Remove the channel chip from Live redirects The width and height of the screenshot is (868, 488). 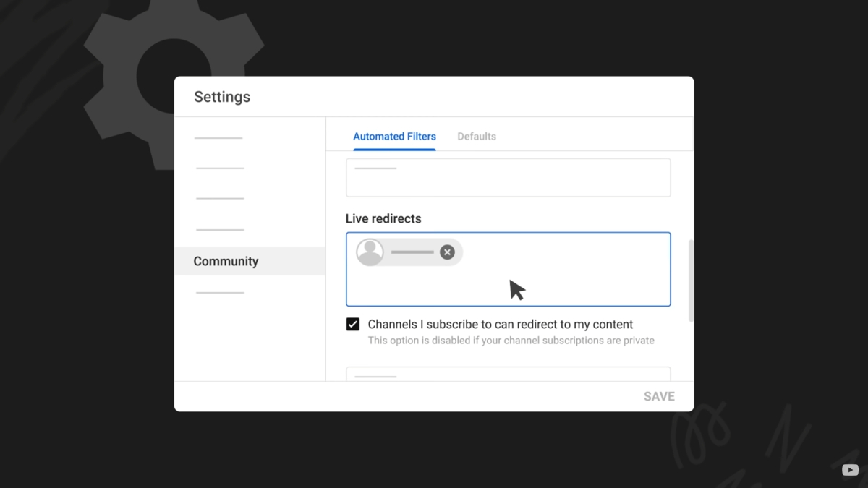[x=447, y=252]
